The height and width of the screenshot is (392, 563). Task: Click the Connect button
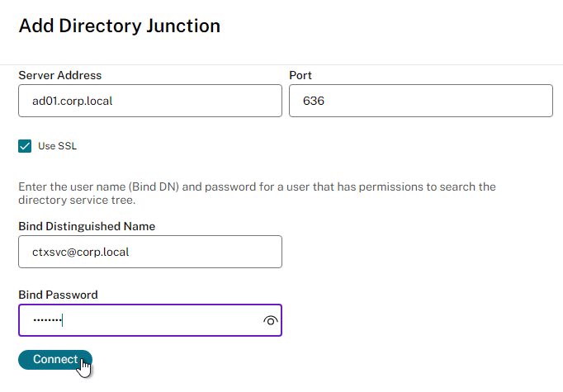pos(55,360)
